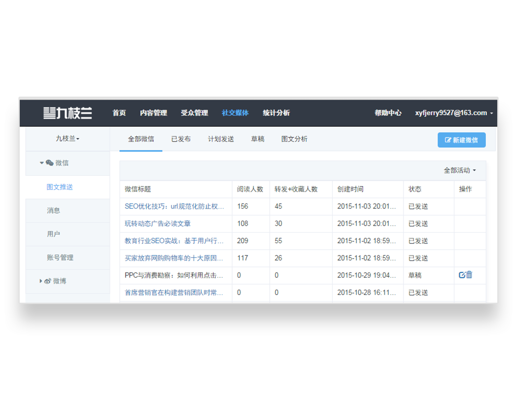The width and height of the screenshot is (517, 420).
Task: Open the SEO优化技巧 article link
Action: click(174, 206)
